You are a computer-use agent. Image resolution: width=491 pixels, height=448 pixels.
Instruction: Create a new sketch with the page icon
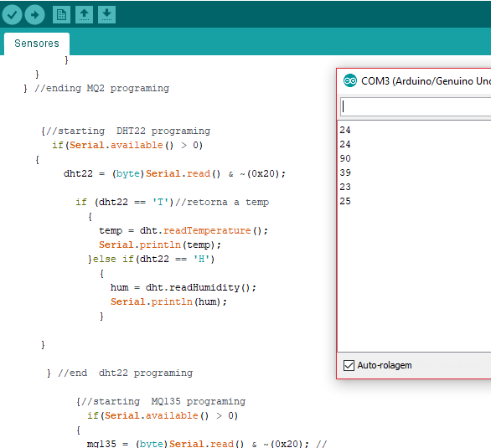[x=61, y=14]
